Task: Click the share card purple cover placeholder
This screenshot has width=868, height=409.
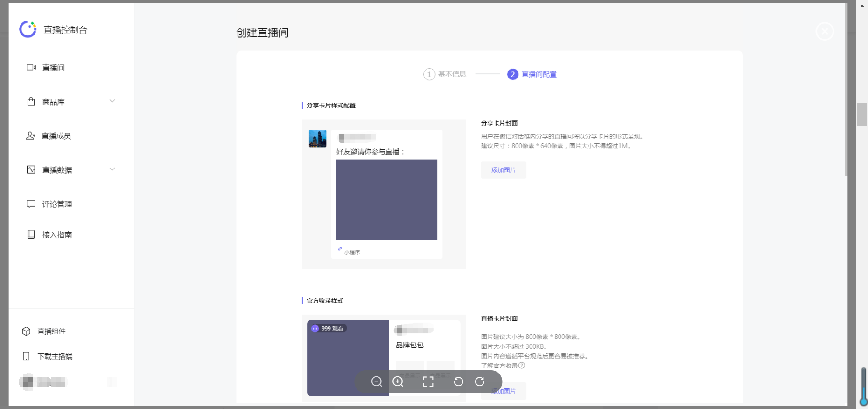Action: [386, 200]
